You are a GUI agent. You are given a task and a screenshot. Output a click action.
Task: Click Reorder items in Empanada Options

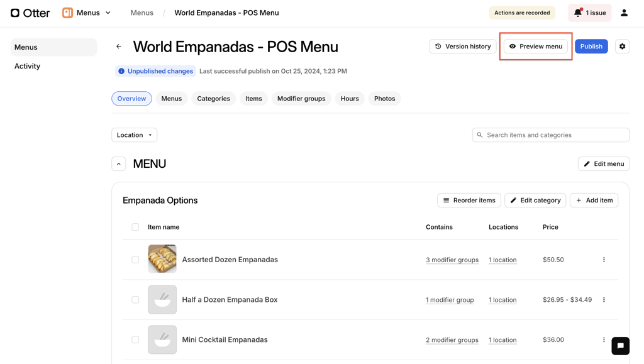point(469,201)
